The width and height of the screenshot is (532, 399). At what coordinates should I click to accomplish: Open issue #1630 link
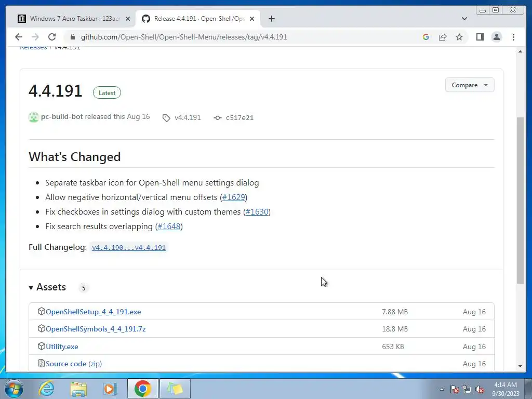[257, 212]
